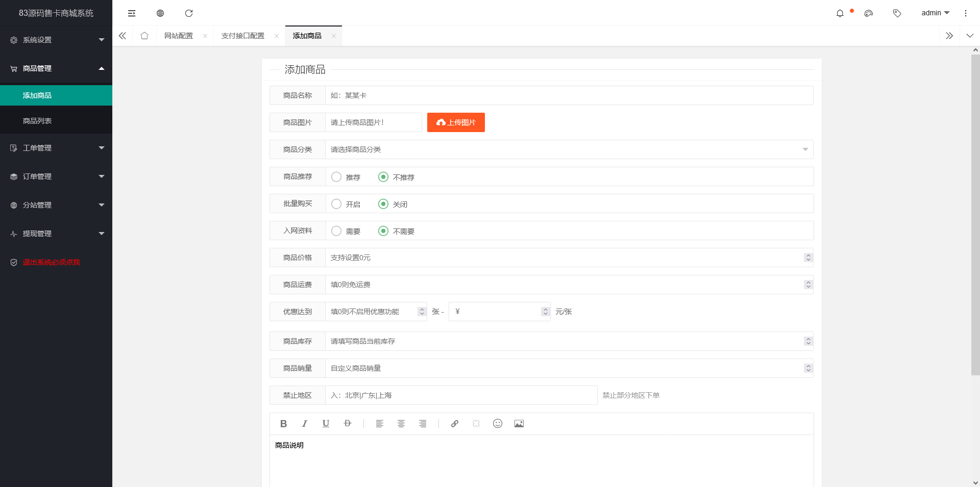The width and height of the screenshot is (980, 487).
Task: Apply underline formatting in the editor
Action: coord(326,423)
